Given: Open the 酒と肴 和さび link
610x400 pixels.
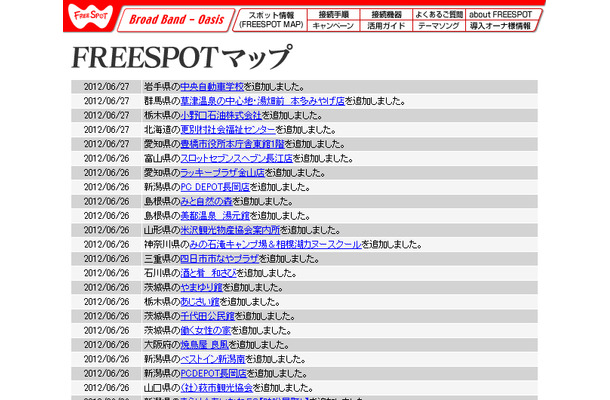Looking at the screenshot, I should 209,273.
